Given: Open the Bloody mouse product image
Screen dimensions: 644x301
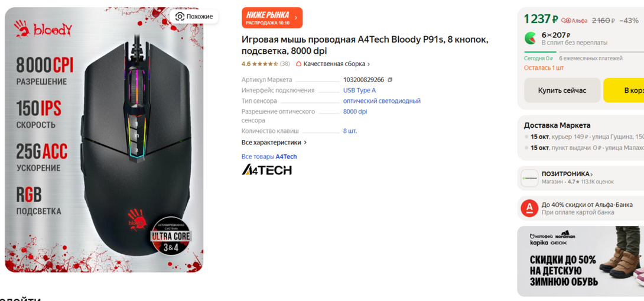Looking at the screenshot, I should tap(104, 140).
